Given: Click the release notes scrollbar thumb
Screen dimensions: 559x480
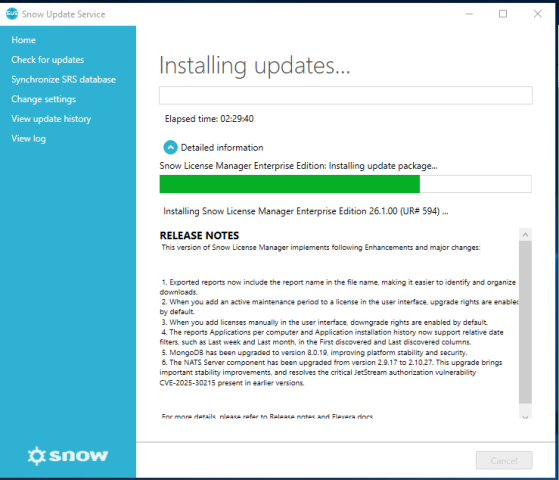Looking at the screenshot, I should coord(525,322).
